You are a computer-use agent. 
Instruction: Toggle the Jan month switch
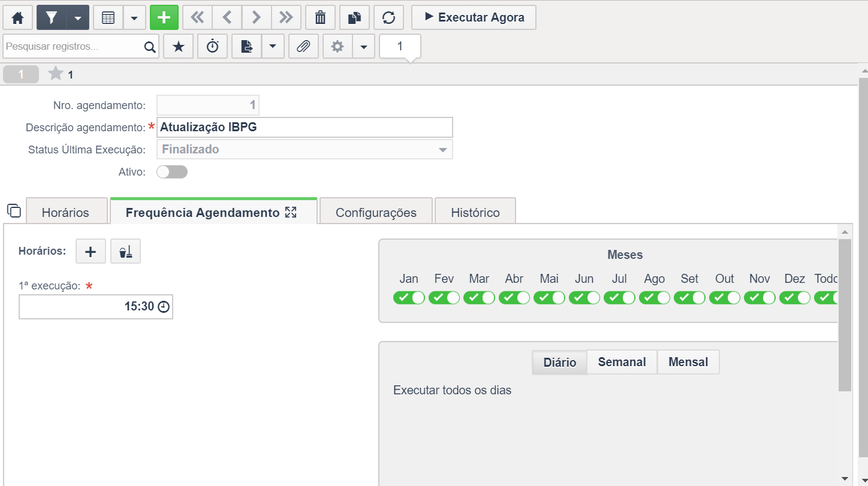point(409,297)
